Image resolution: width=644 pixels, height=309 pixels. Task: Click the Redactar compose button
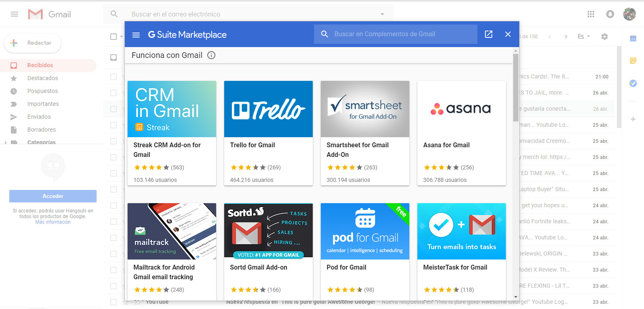[x=33, y=43]
